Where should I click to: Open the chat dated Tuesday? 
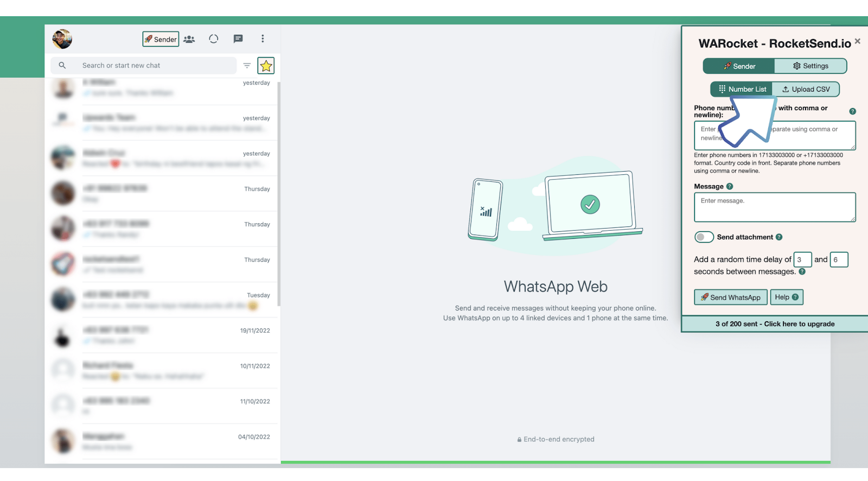point(162,300)
